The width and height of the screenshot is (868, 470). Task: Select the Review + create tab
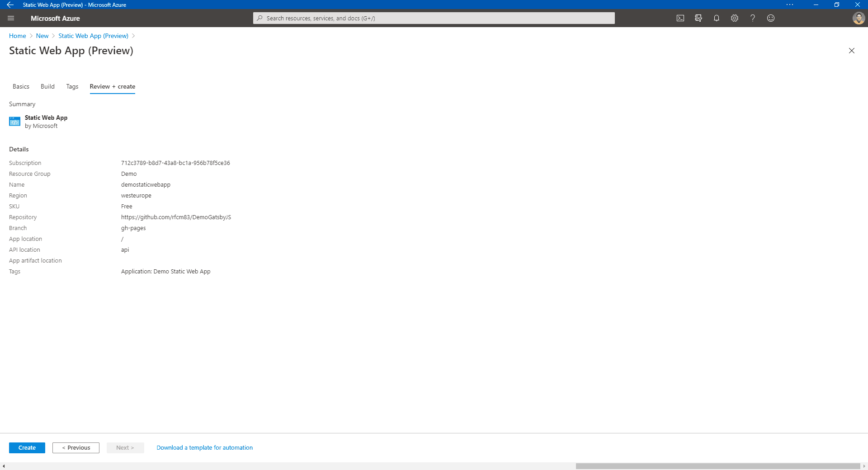113,86
